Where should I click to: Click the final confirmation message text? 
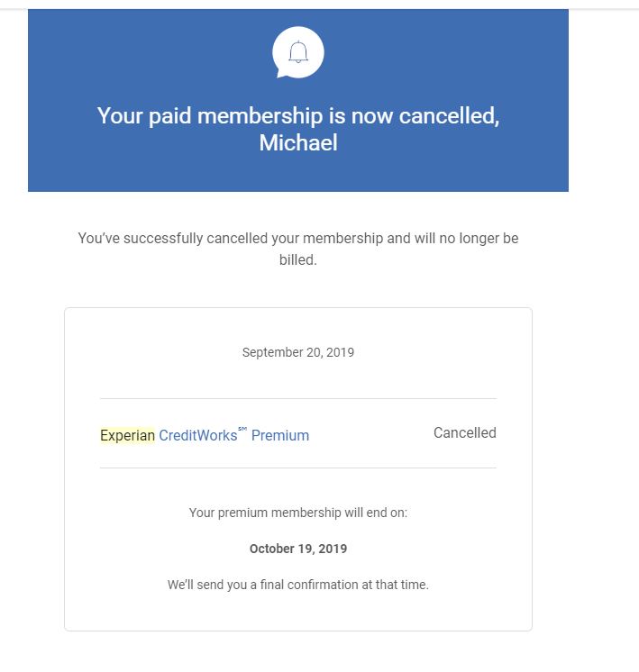[x=298, y=585]
